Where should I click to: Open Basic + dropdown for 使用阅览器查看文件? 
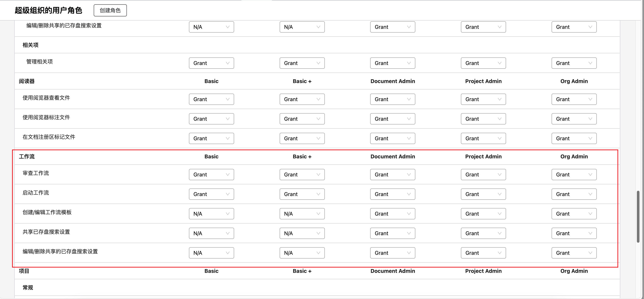click(x=302, y=99)
